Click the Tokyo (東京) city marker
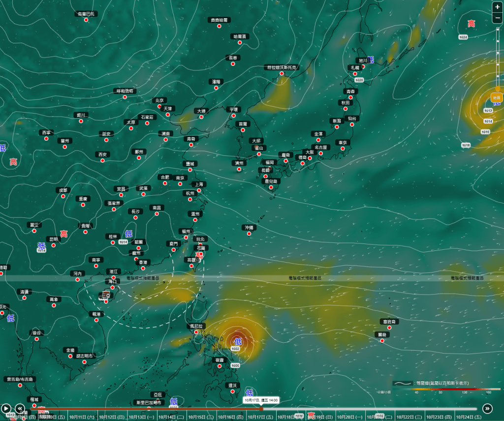This screenshot has width=504, height=421. point(343,149)
